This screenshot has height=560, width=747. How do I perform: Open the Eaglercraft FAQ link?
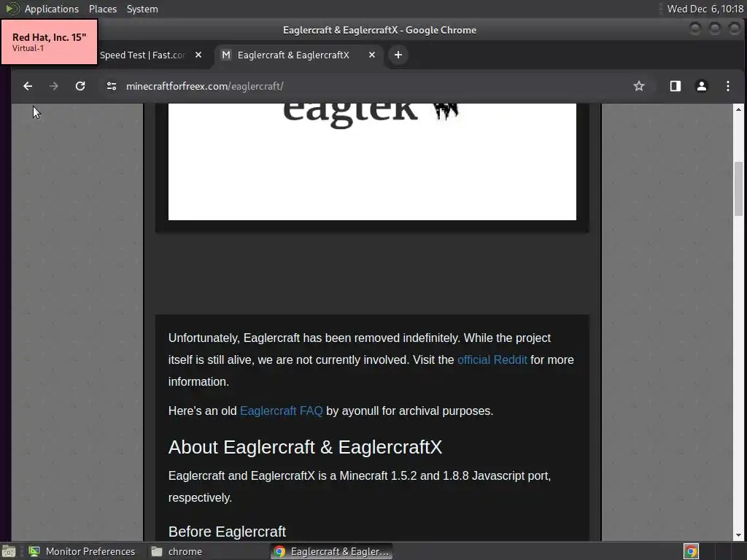pos(281,411)
